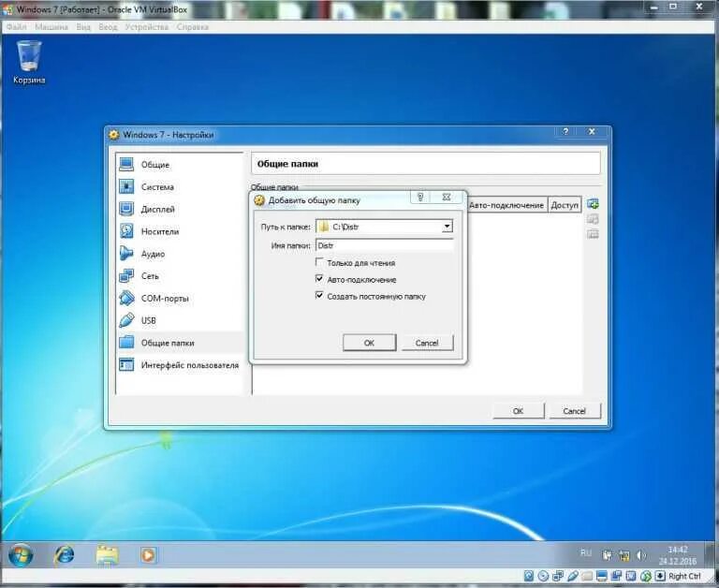The height and width of the screenshot is (588, 719).
Task: Click the volume speaker tray icon
Action: point(641,555)
